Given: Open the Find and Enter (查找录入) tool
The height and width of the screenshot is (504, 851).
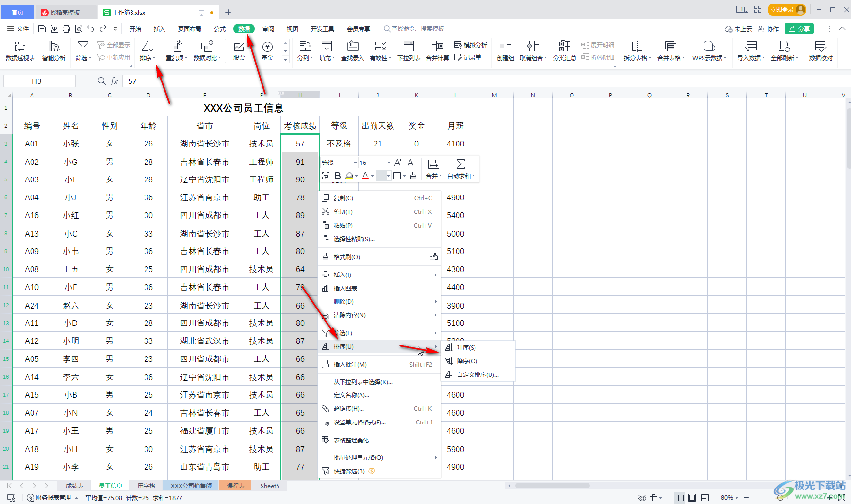Looking at the screenshot, I should click(353, 51).
